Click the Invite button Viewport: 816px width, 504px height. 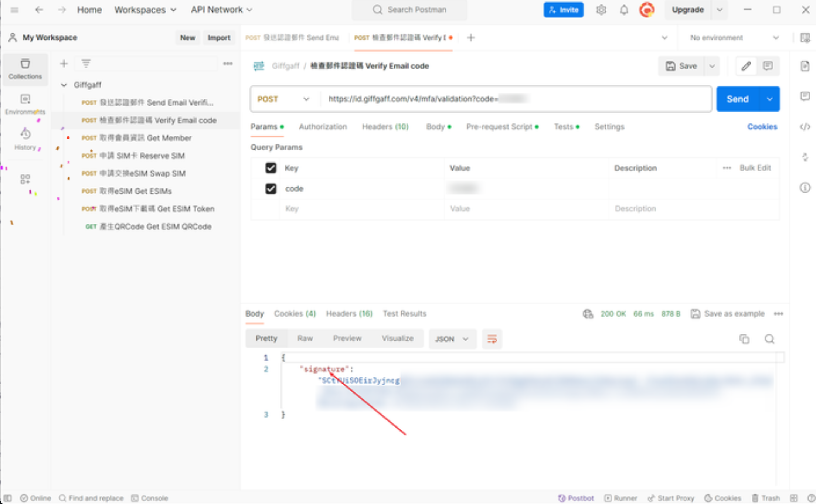[564, 10]
